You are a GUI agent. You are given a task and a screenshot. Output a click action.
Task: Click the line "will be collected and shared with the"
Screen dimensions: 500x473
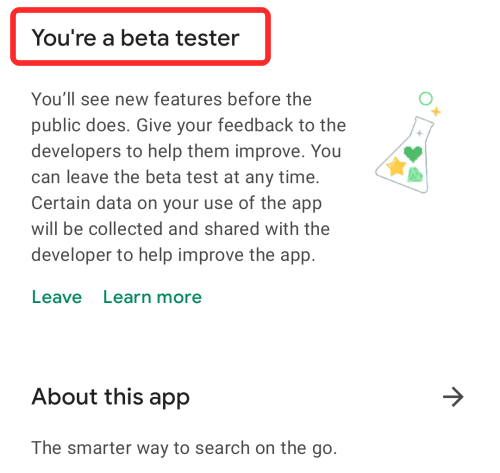pyautogui.click(x=181, y=229)
